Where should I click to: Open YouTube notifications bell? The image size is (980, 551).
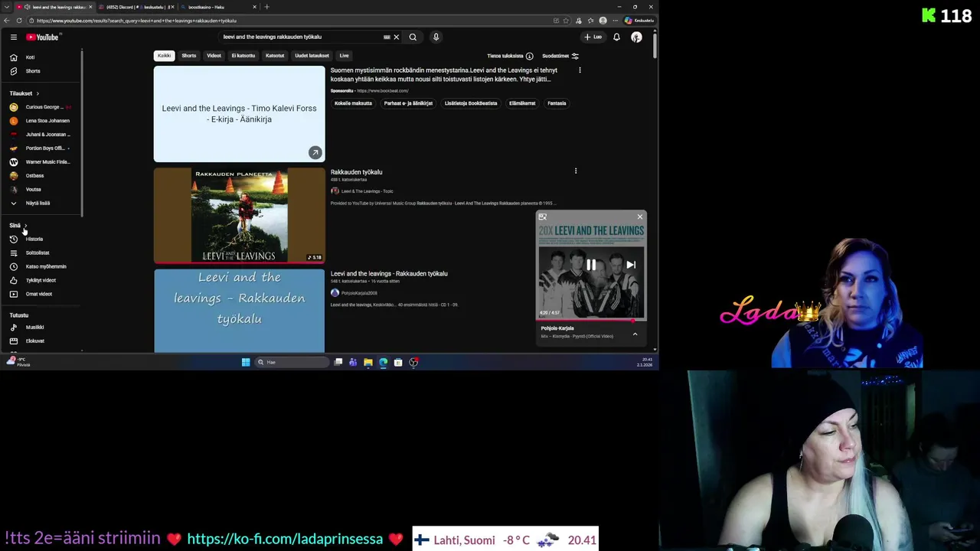[616, 37]
